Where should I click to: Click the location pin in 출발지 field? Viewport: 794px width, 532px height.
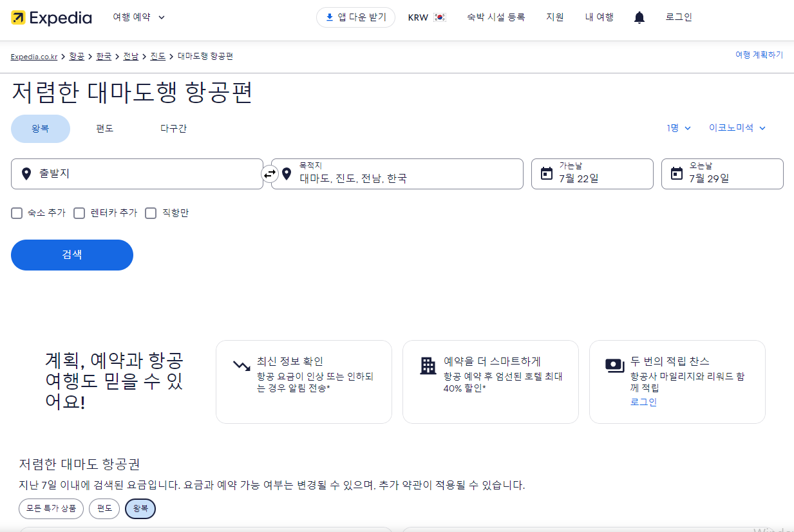tap(26, 174)
